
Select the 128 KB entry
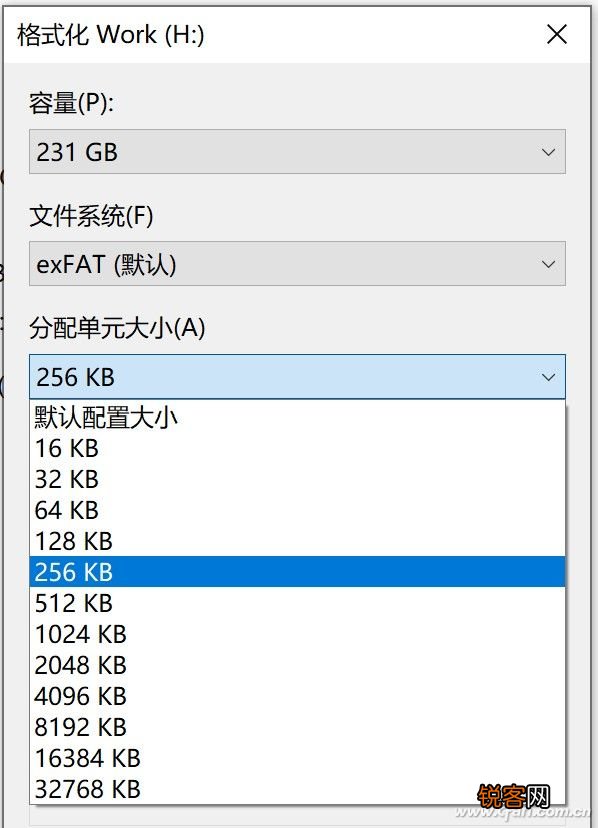click(x=74, y=541)
